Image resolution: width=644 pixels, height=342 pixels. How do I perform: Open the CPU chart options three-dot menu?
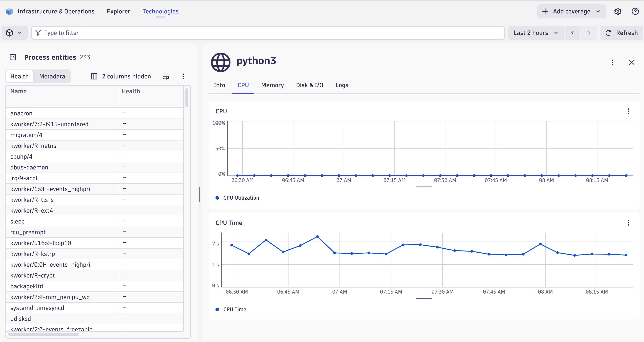click(628, 111)
